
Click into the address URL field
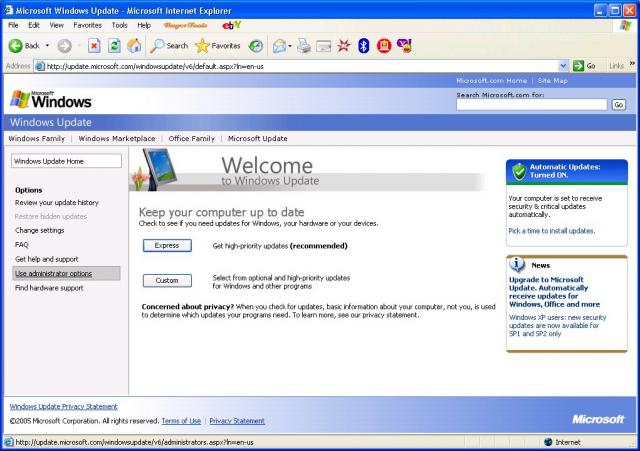[x=301, y=66]
